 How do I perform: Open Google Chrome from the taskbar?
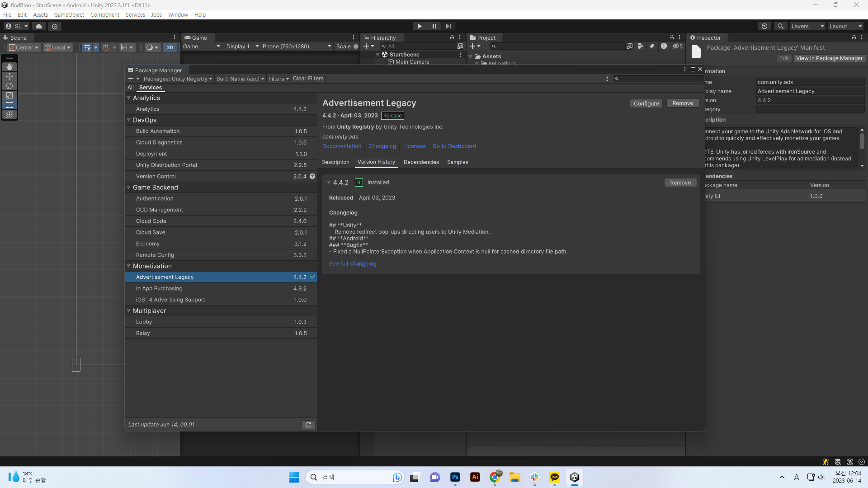pyautogui.click(x=495, y=477)
